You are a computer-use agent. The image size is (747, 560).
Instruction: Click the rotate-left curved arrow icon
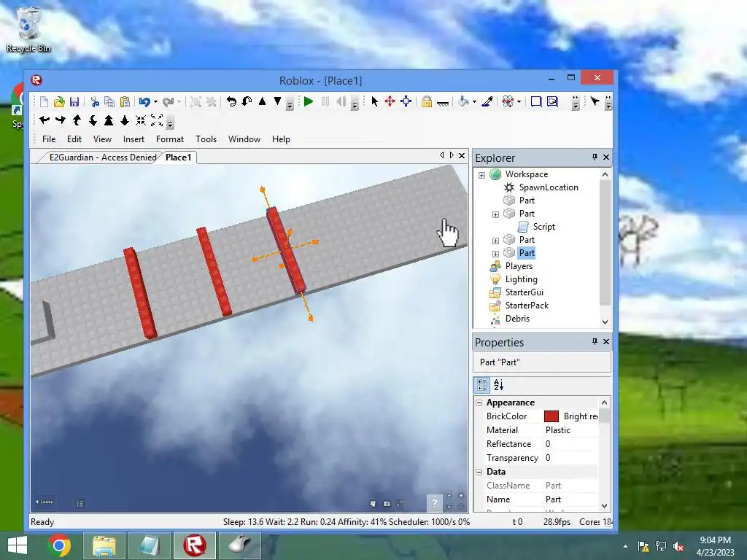tap(231, 101)
